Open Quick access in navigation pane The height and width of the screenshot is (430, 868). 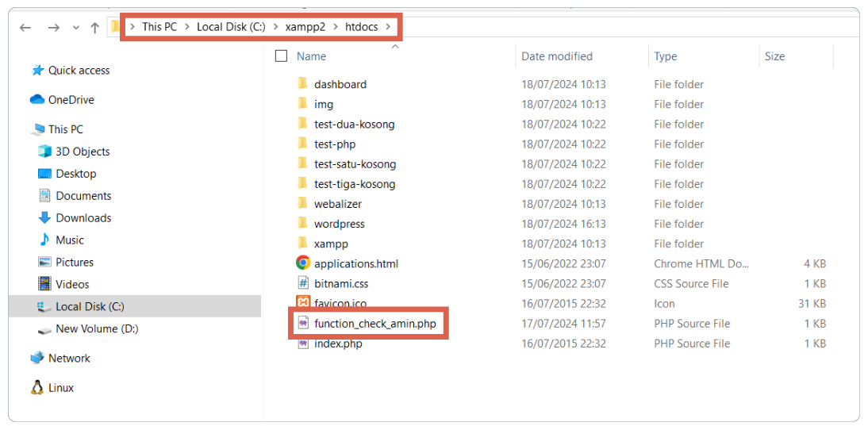click(x=79, y=71)
